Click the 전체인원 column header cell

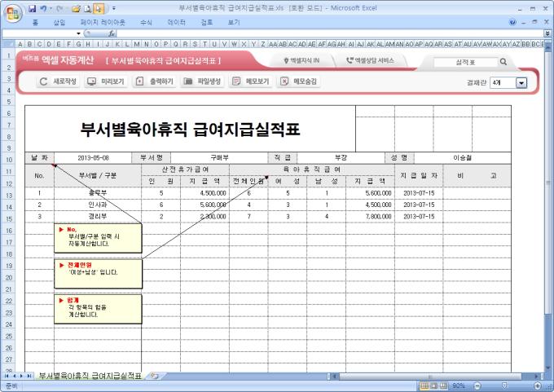click(248, 182)
